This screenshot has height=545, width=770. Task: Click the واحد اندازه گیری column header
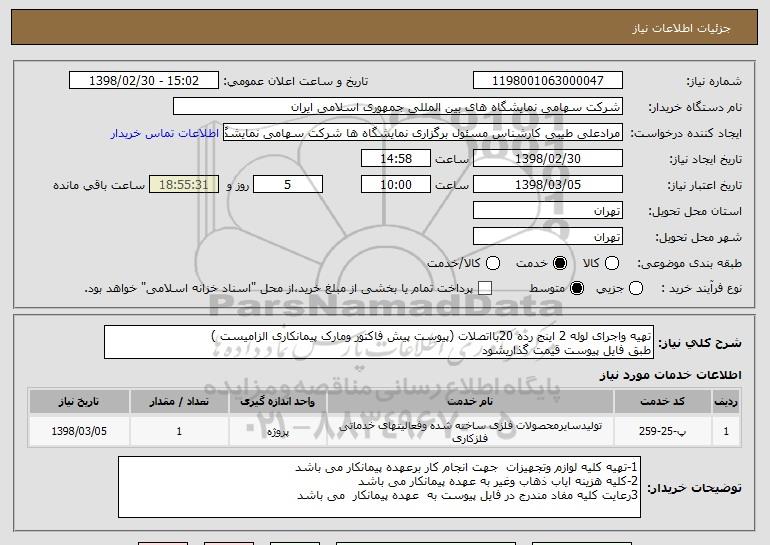pos(277,402)
